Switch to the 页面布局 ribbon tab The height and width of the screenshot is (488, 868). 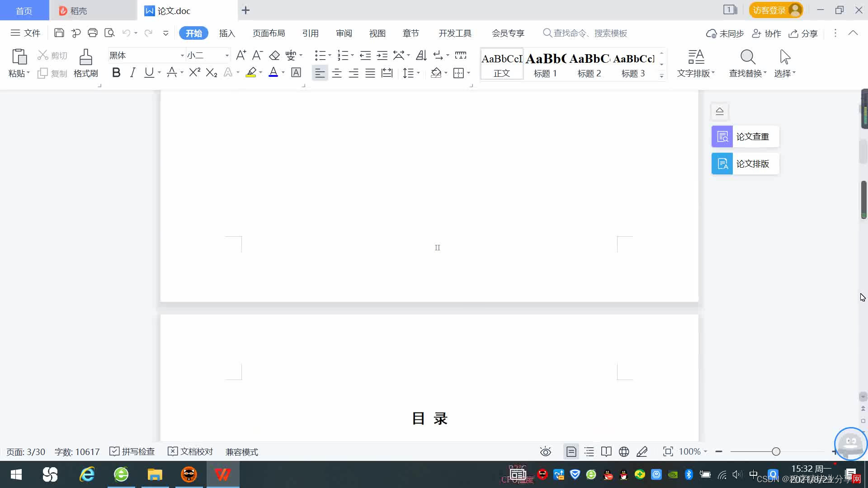tap(269, 33)
